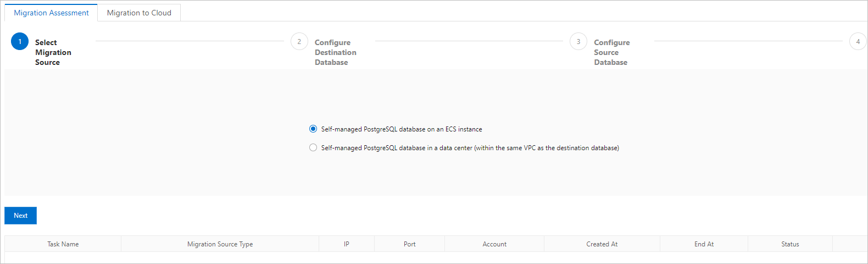The width and height of the screenshot is (868, 264).
Task: Click the Configure Source Database step label
Action: (611, 52)
